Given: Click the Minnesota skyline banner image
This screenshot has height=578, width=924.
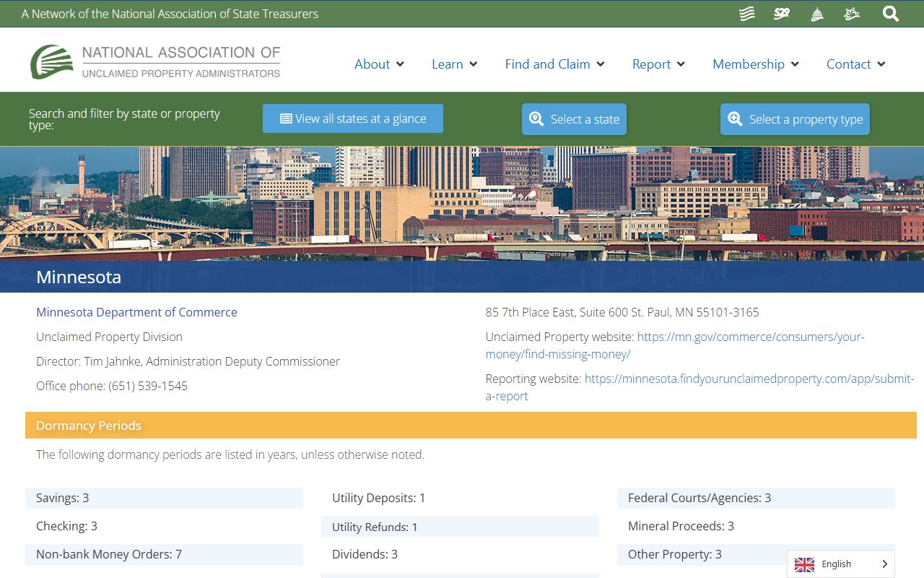Looking at the screenshot, I should (462, 203).
